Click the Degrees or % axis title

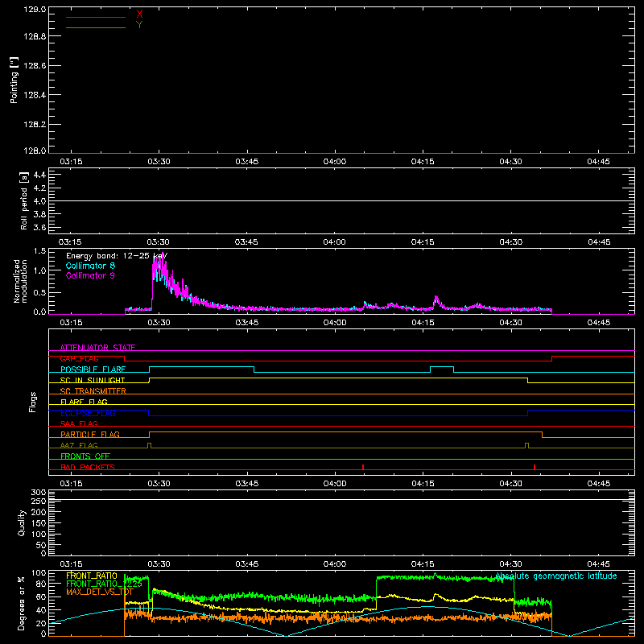[22, 603]
